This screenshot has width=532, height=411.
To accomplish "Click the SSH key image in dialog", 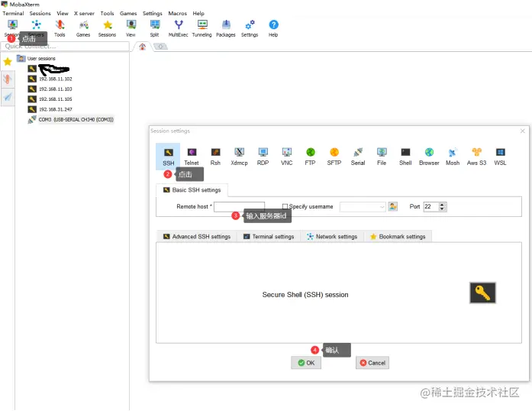I will (482, 293).
